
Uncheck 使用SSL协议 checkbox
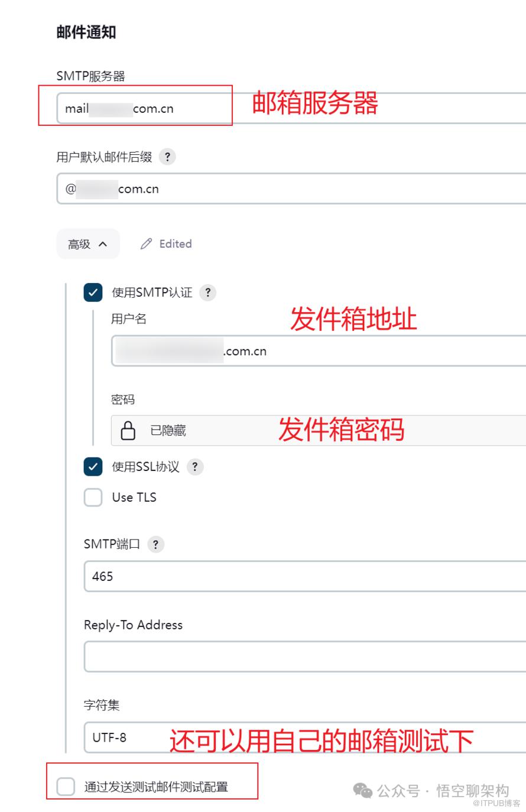[x=93, y=467]
